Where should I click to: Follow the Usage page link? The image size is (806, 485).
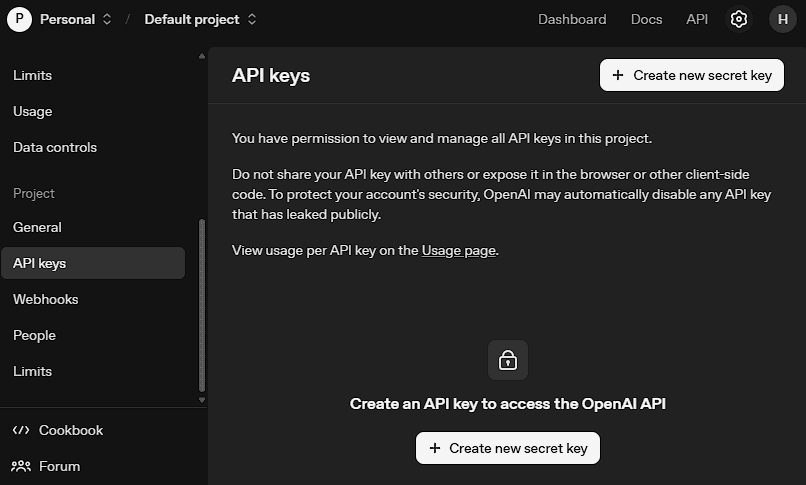[x=458, y=250]
